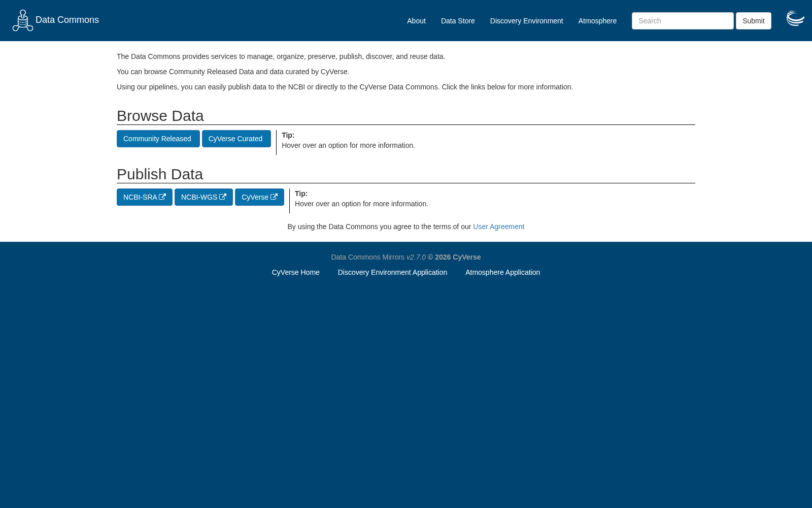This screenshot has width=812, height=508.
Task: Click the Data Commons logo icon
Action: 23,20
